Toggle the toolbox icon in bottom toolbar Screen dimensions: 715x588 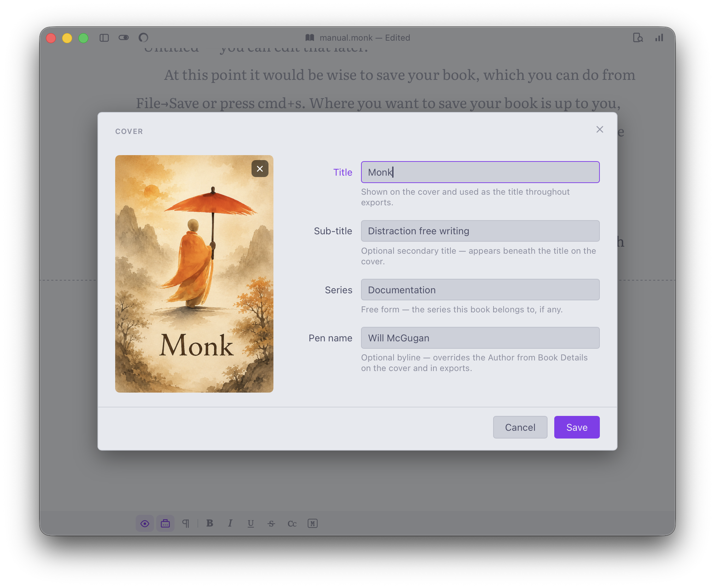click(x=165, y=523)
